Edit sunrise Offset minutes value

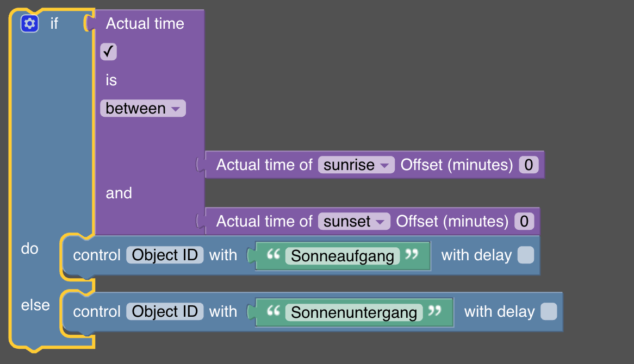[x=529, y=165]
